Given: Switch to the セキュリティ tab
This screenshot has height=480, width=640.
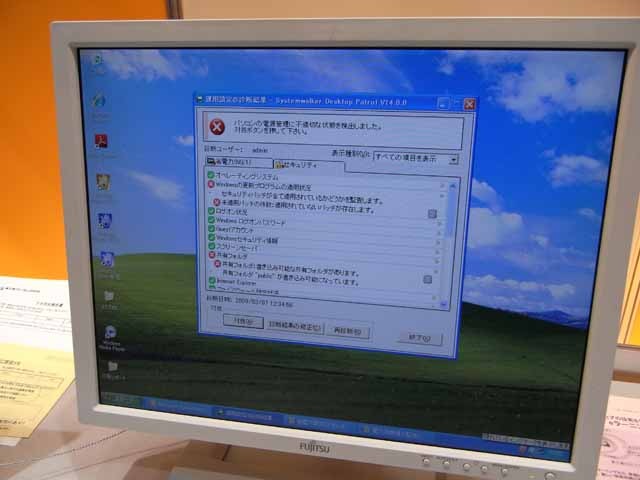Looking at the screenshot, I should click(x=309, y=165).
